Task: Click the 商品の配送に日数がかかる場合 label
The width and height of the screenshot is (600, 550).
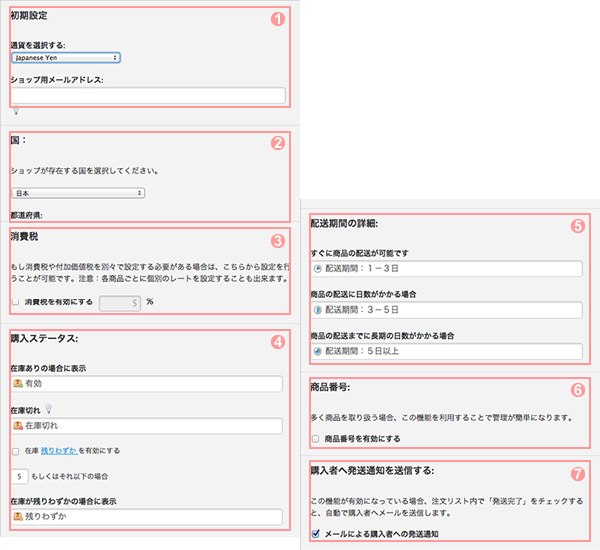Action: click(364, 294)
